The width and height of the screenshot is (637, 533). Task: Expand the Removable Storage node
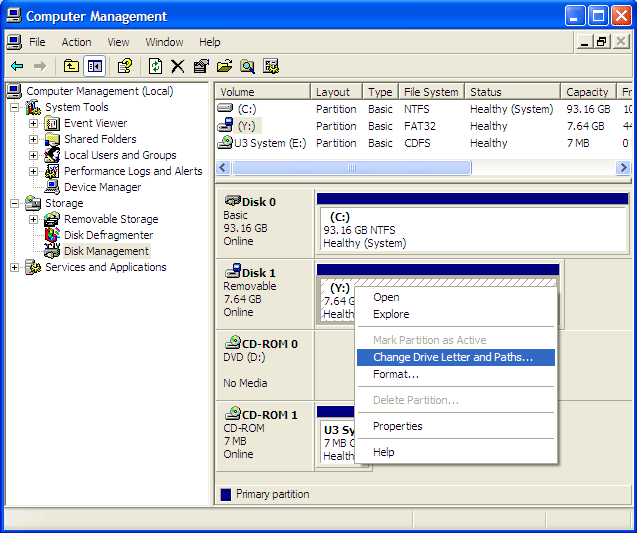pyautogui.click(x=33, y=219)
